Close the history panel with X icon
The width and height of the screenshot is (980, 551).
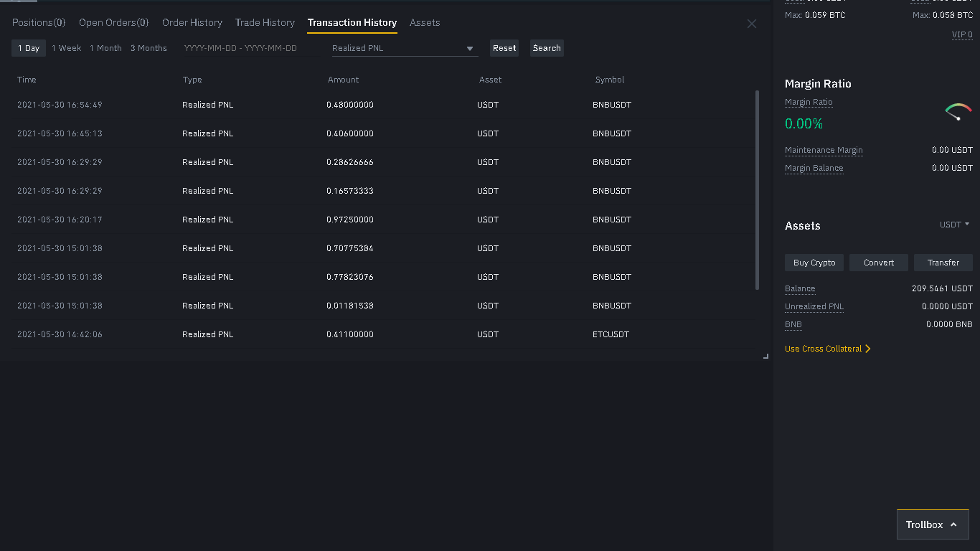pyautogui.click(x=752, y=24)
